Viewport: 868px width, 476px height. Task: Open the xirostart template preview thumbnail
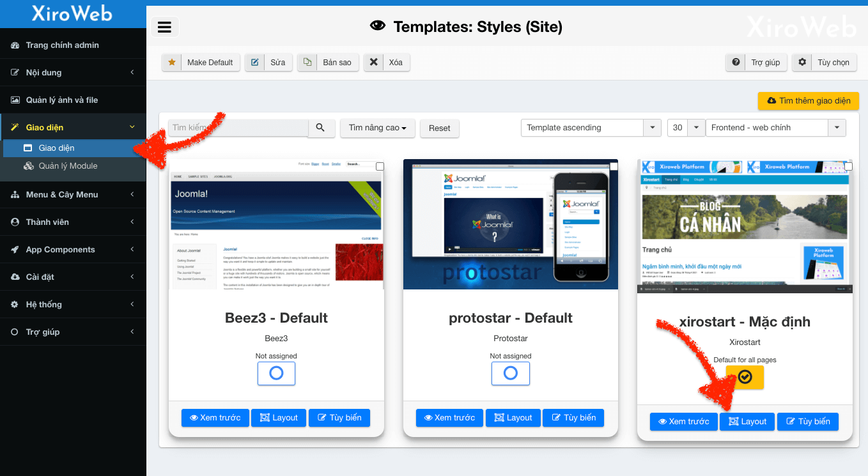pos(745,226)
